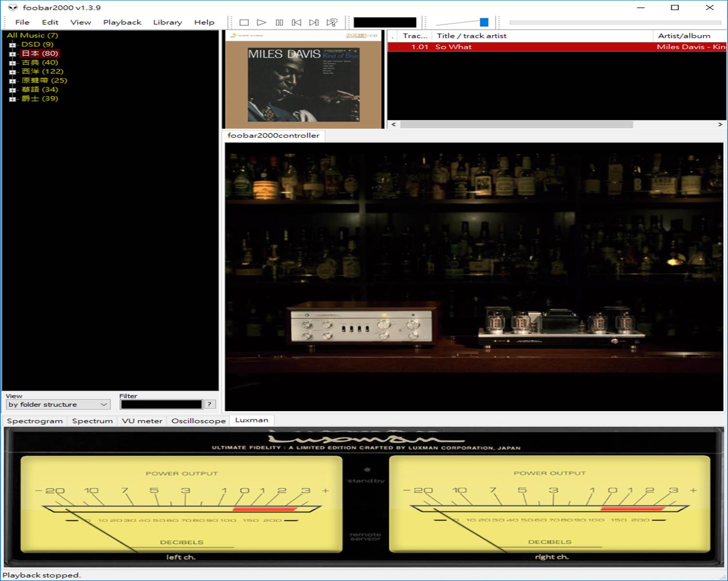The height and width of the screenshot is (581, 728).
Task: Click the Luxman amplifier background image
Action: (474, 277)
